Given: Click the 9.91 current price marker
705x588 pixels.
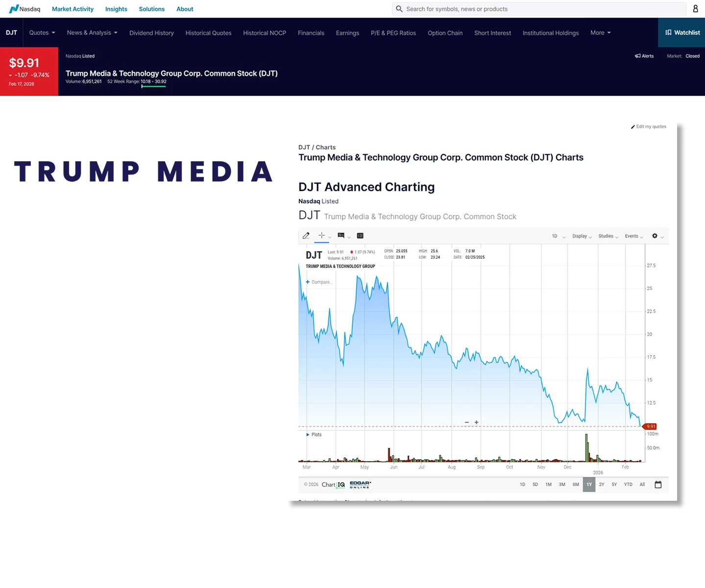Looking at the screenshot, I should coord(650,426).
